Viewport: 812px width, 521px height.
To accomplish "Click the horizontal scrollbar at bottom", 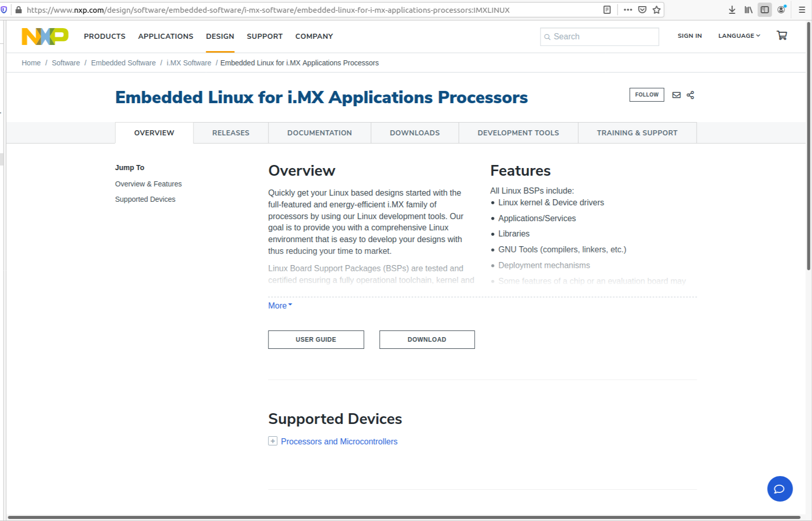I will coord(403,517).
